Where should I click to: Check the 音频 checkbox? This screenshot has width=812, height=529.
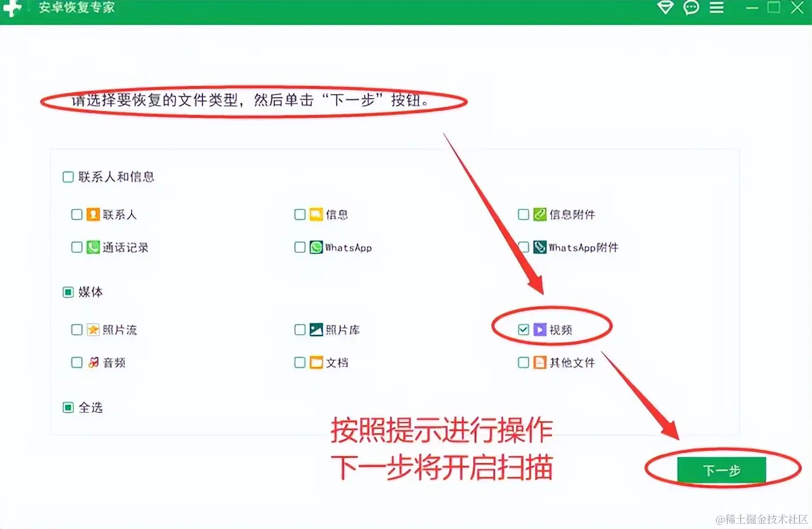77,363
